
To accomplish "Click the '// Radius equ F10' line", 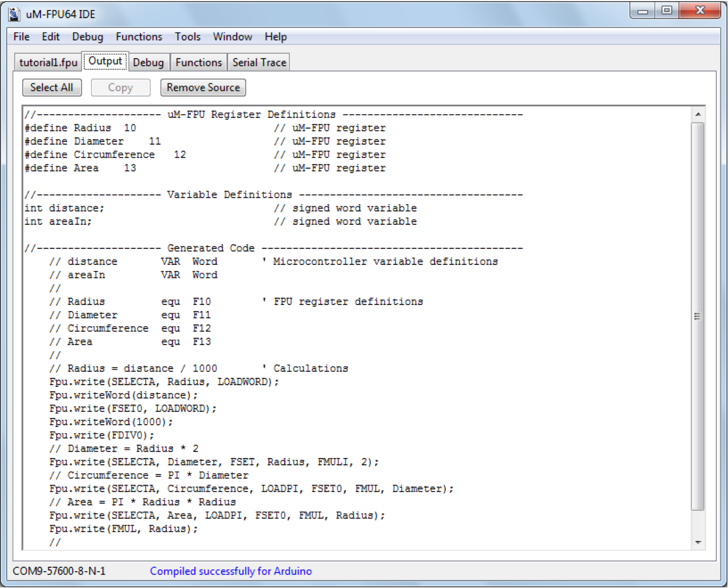I will click(236, 301).
